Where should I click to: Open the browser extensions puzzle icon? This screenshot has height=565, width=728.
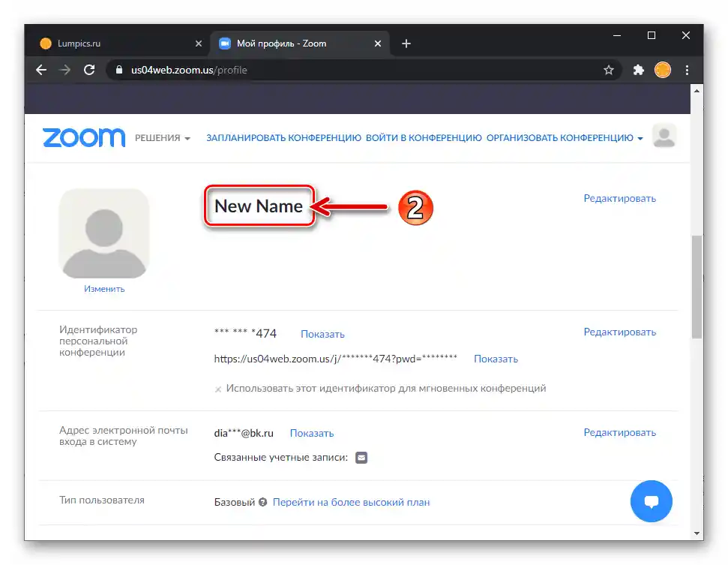tap(638, 71)
